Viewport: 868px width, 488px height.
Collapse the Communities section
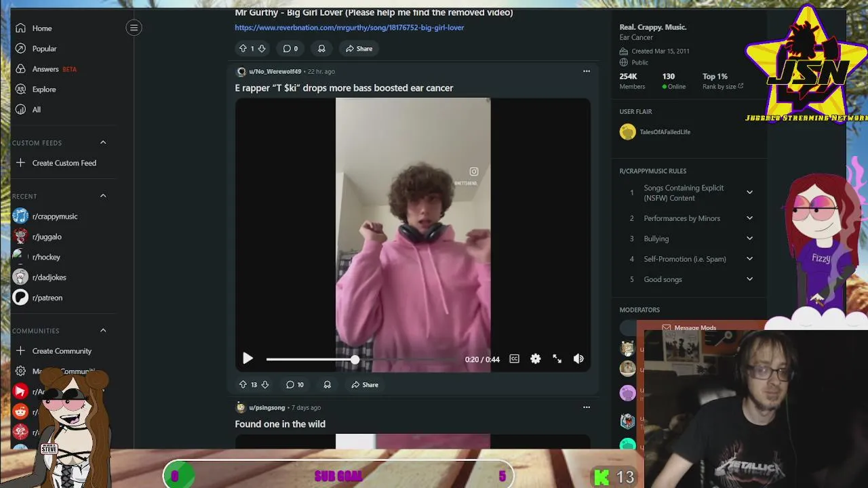click(103, 330)
